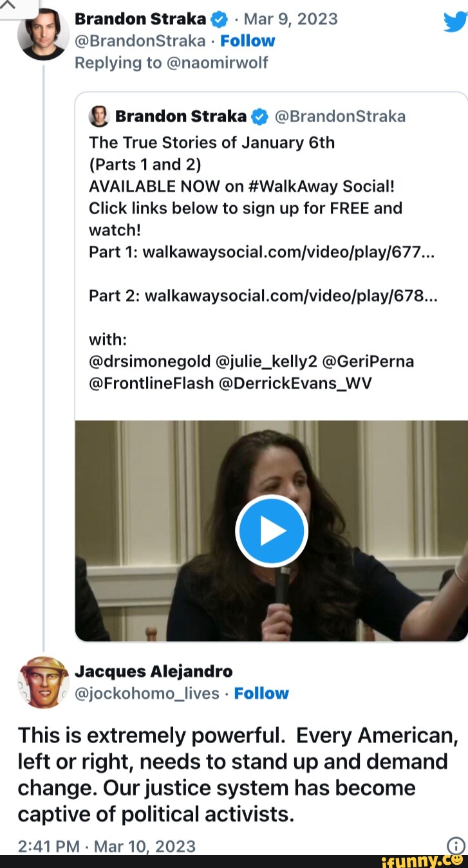Follow Jacques Alejandro

point(261,693)
